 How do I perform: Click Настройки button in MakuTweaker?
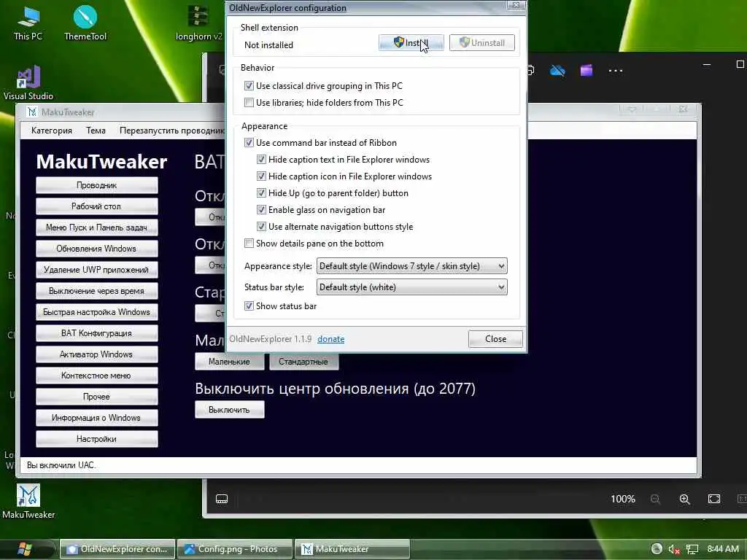97,439
